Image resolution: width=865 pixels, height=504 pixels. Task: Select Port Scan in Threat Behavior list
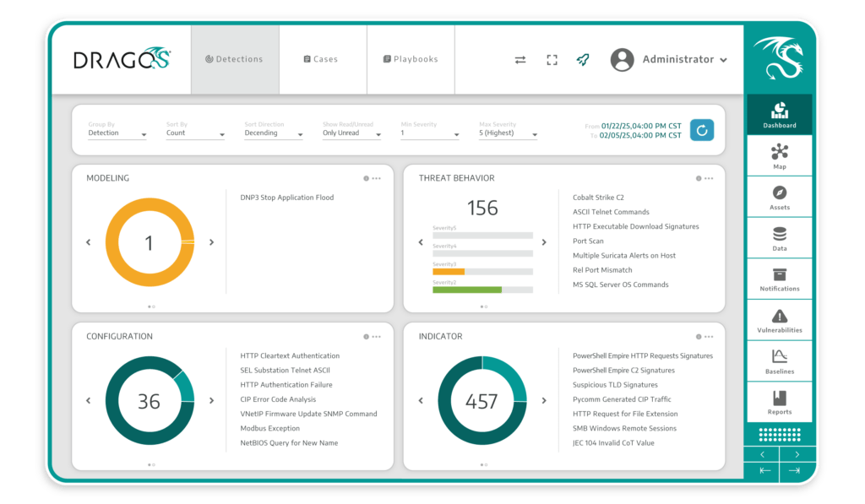coord(588,241)
